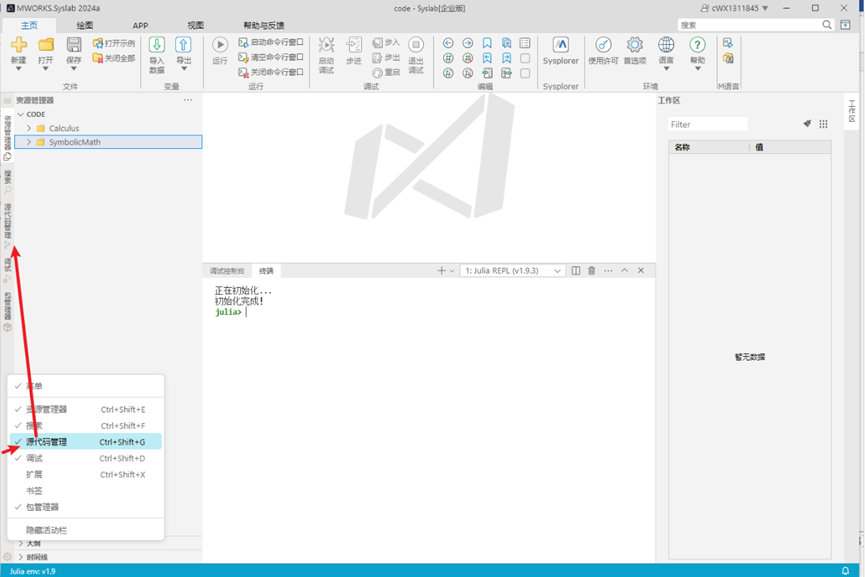
Task: Click the explorer ... more actions button
Action: [x=188, y=100]
